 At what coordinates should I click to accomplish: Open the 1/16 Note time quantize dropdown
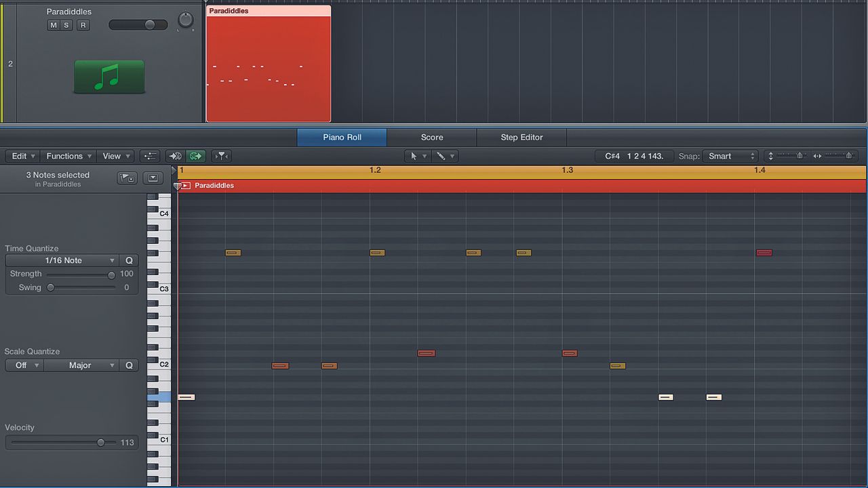coord(62,260)
